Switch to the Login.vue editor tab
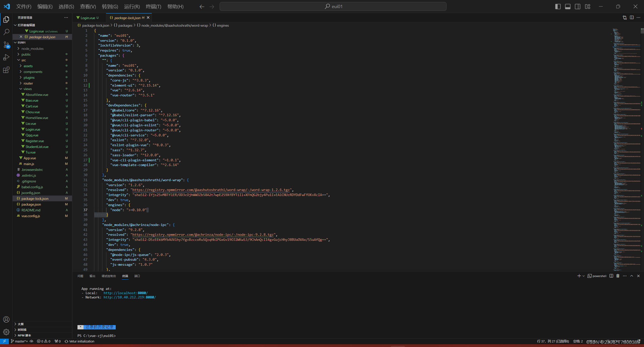 (88, 18)
